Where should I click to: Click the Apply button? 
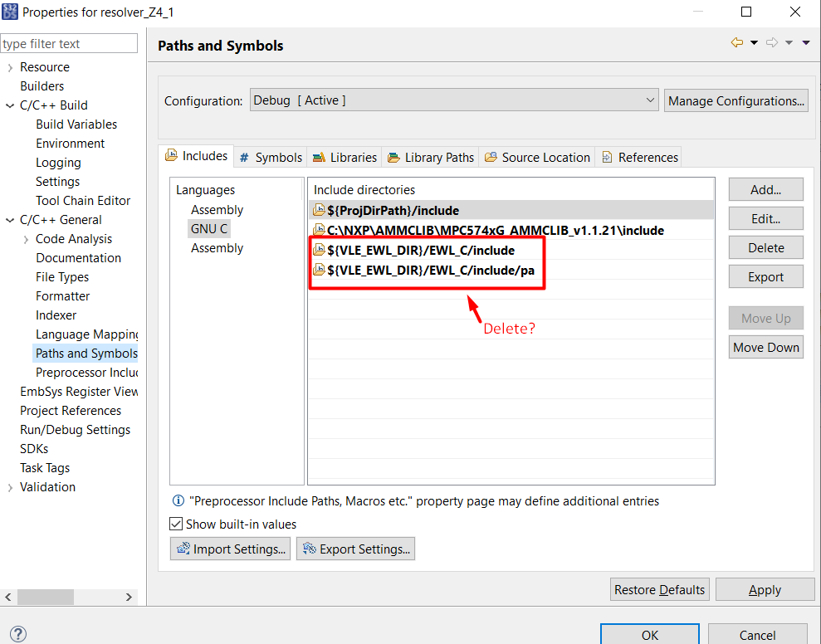765,589
